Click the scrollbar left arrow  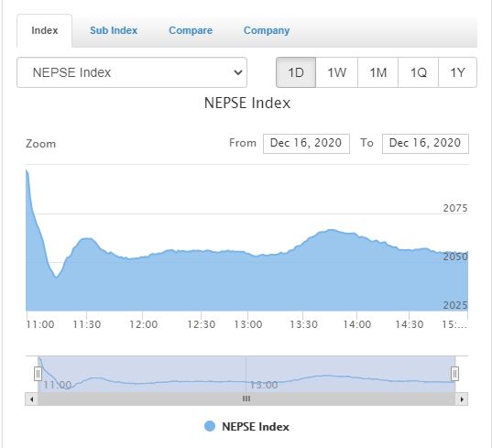coord(31,399)
